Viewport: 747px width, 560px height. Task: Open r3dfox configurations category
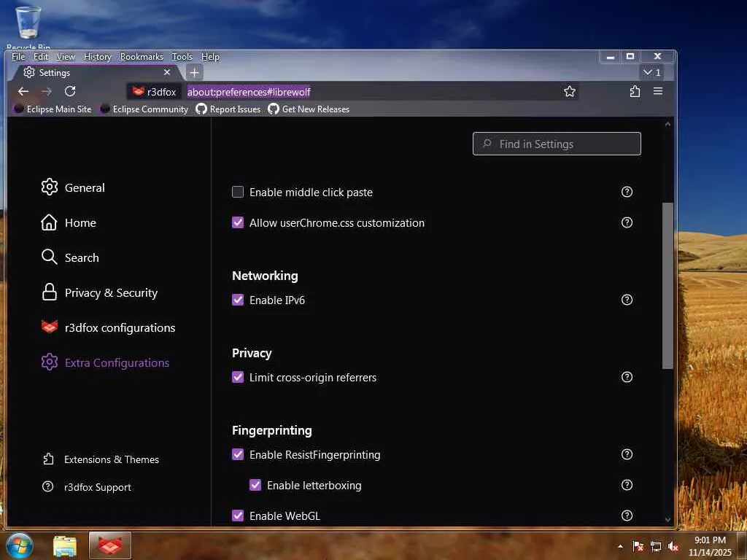108,327
